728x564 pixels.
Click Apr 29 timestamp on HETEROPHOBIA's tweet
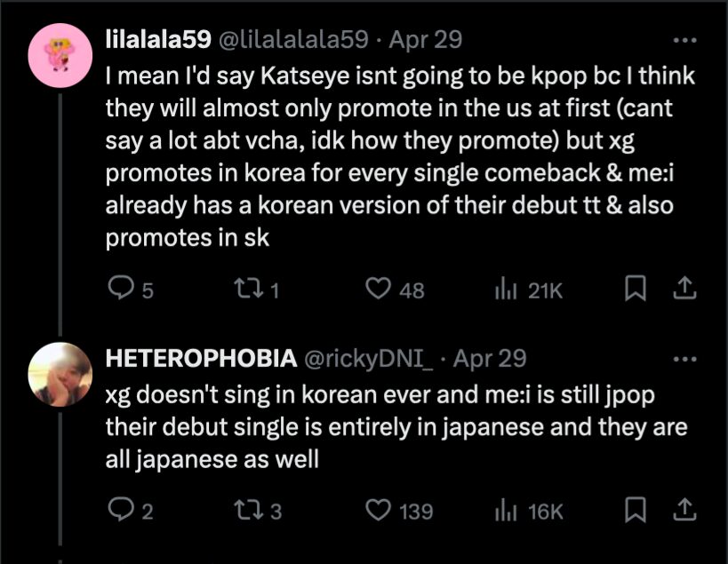click(490, 359)
